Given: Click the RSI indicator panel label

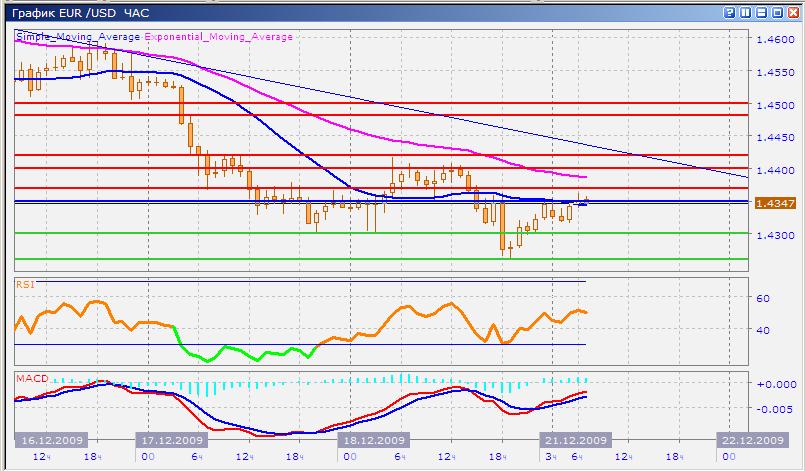Looking at the screenshot, I should point(24,285).
